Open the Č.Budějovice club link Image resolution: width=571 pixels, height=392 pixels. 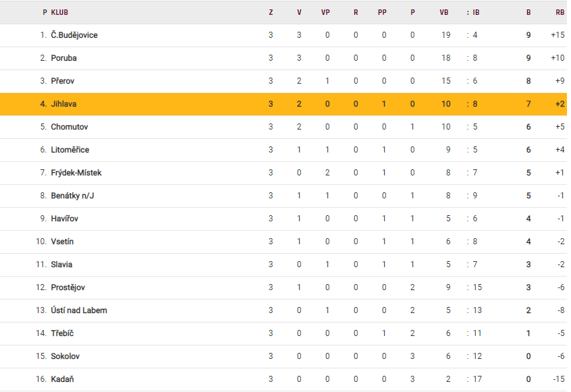coord(74,35)
